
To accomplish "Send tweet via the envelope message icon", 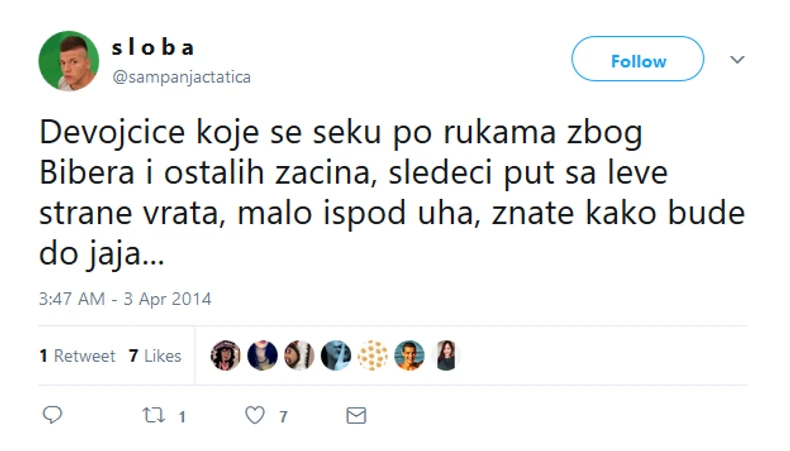I will pyautogui.click(x=355, y=415).
